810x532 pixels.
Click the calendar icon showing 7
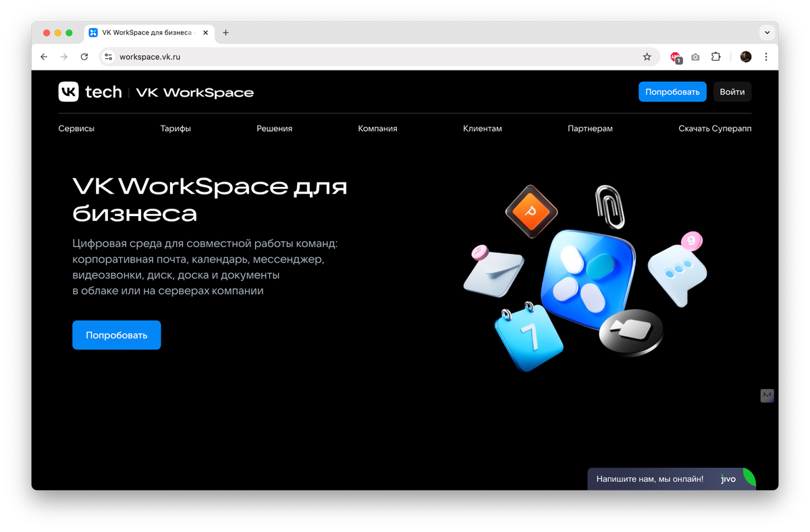tap(529, 336)
